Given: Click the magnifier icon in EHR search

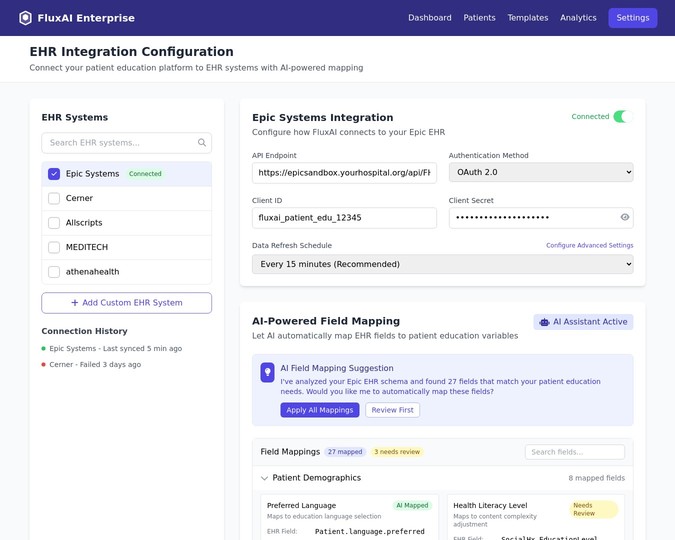Looking at the screenshot, I should pos(202,143).
